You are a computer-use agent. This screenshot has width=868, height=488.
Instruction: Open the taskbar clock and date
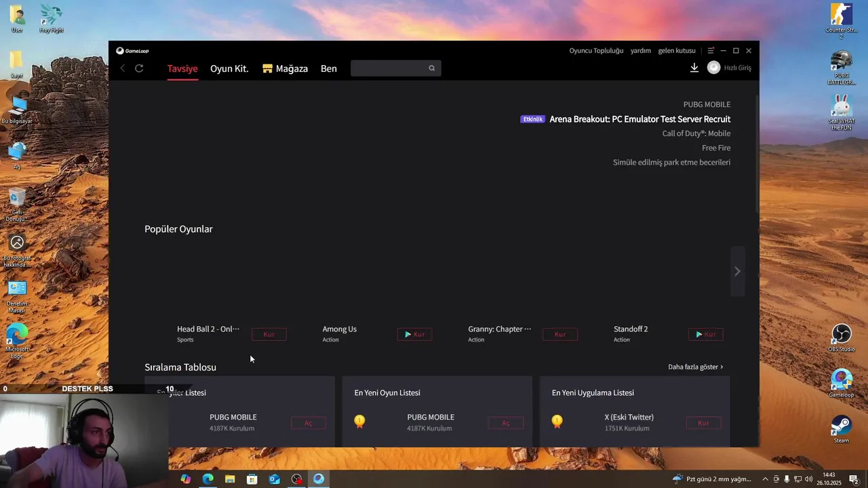(829, 479)
